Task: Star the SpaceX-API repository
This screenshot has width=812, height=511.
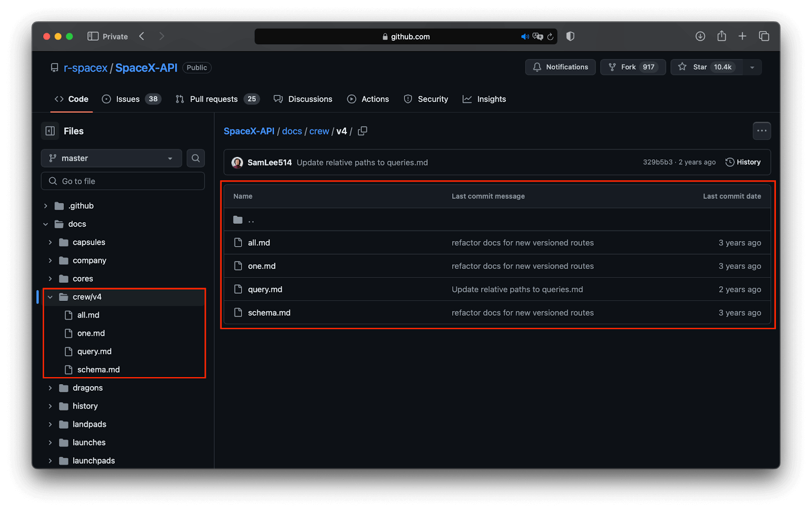Action: pos(706,67)
